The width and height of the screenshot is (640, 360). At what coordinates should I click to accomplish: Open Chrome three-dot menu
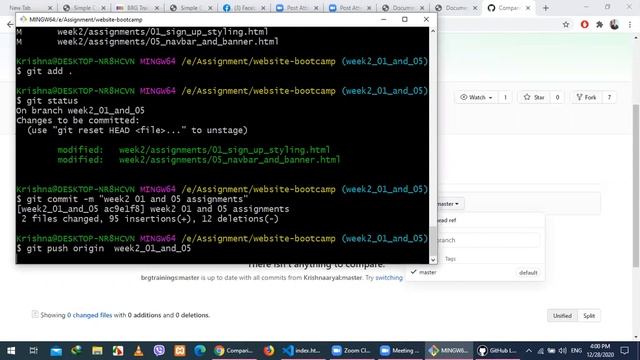(630, 24)
